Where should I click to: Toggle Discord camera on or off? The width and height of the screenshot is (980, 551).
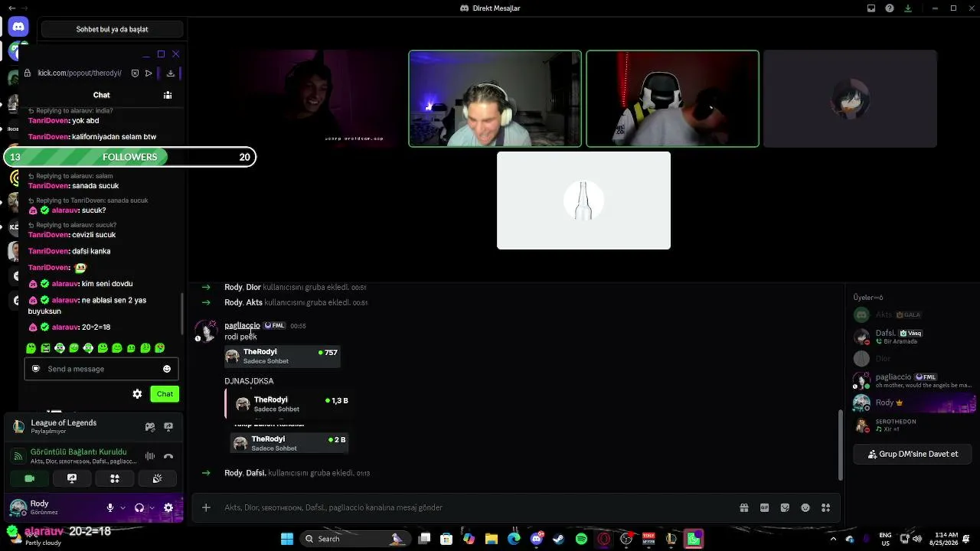point(30,478)
